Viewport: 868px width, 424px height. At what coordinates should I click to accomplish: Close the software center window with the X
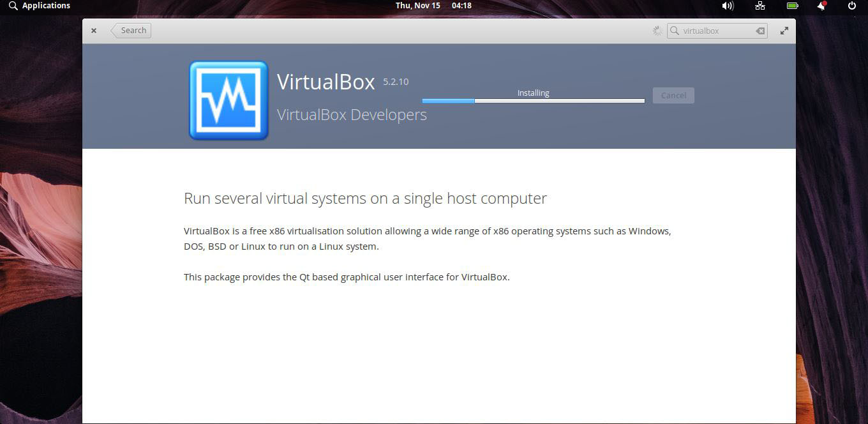(94, 30)
